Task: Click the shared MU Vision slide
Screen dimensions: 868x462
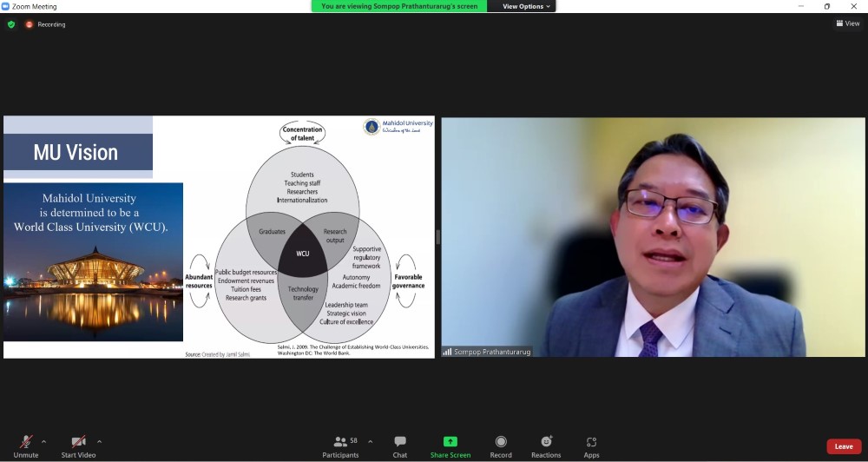Action: click(219, 237)
